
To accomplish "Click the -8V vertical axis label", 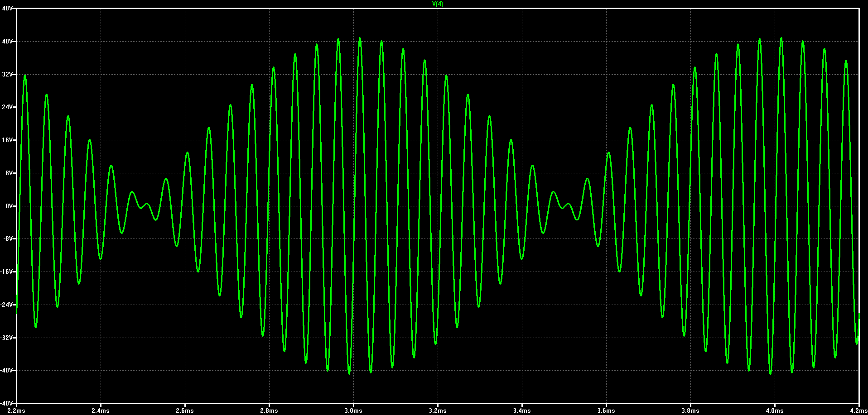I will pos(8,239).
